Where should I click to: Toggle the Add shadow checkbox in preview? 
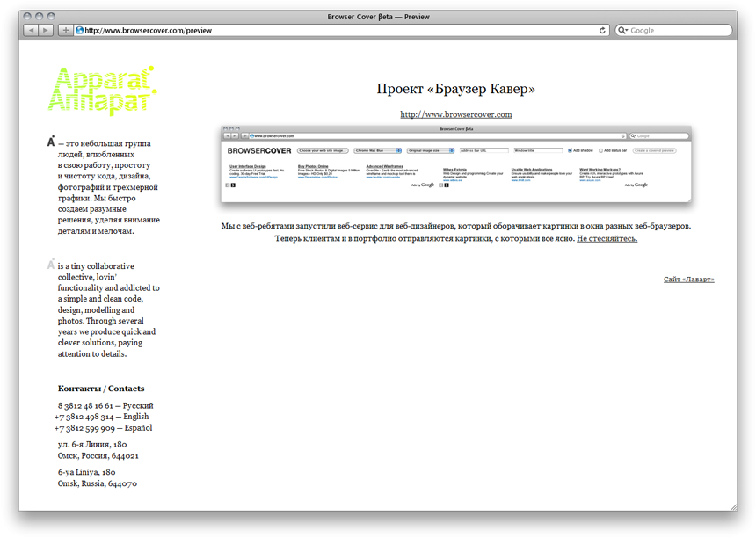pyautogui.click(x=570, y=150)
